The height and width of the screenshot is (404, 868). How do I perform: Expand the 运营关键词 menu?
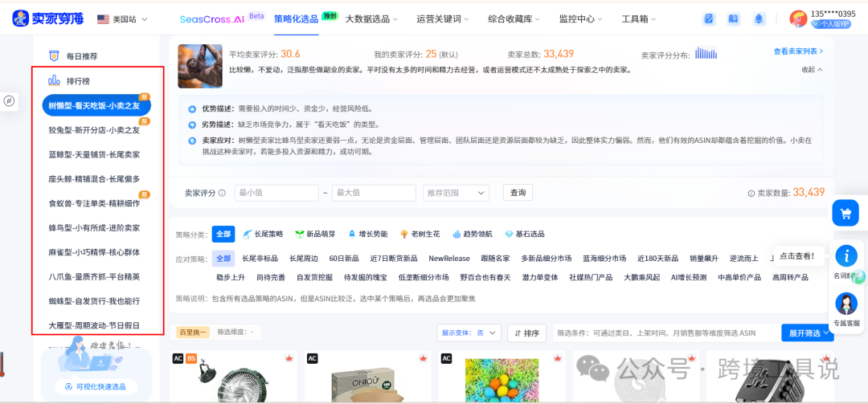pos(443,18)
